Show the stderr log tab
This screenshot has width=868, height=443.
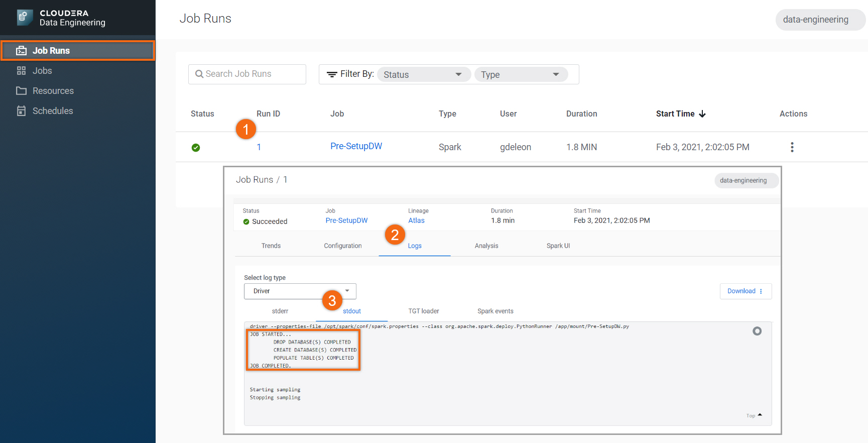tap(280, 311)
